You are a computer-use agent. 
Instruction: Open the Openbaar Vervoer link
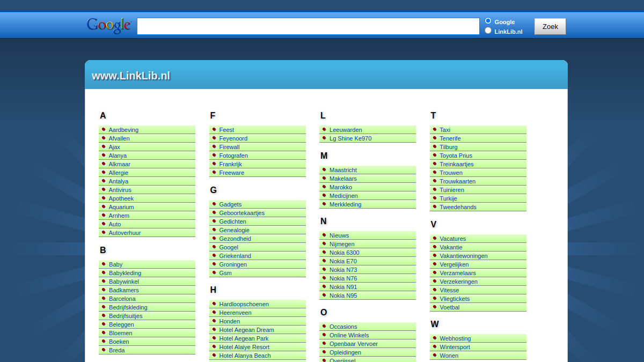pyautogui.click(x=354, y=344)
